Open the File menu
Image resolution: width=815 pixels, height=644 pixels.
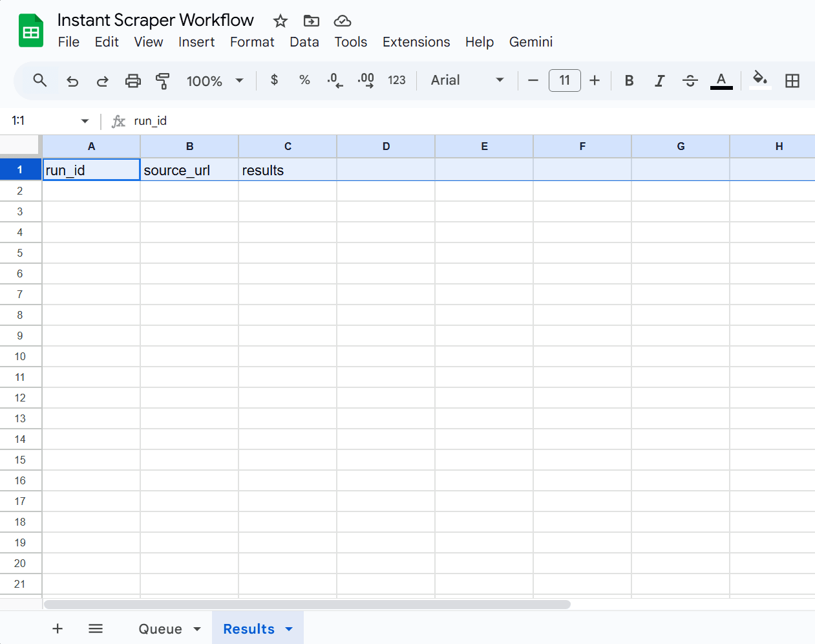point(69,42)
